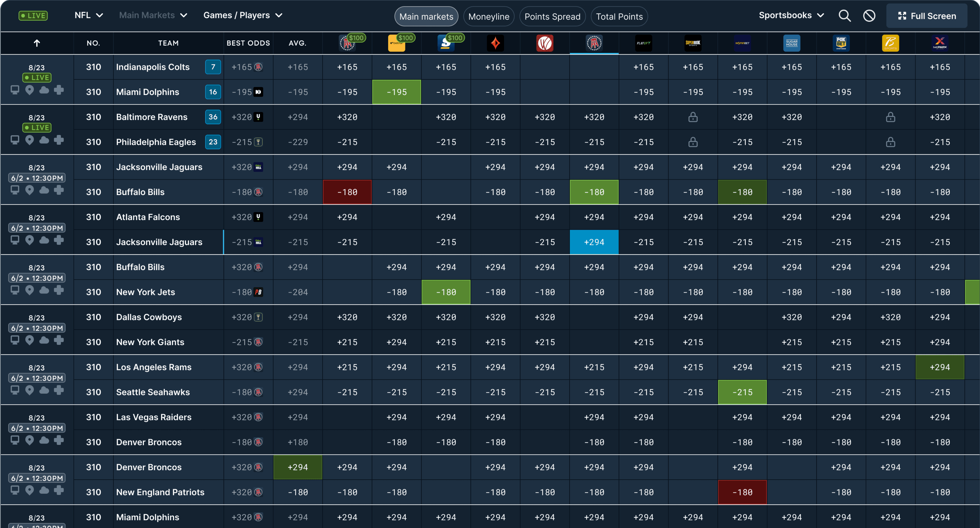980x528 pixels.
Task: Click the green +294 average cell in the Denver Broncos row
Action: tap(298, 467)
